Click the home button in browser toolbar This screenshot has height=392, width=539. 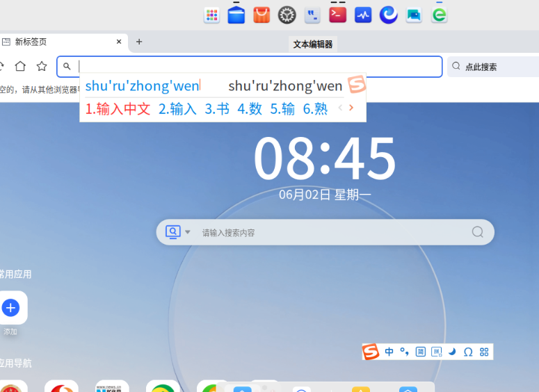(20, 66)
